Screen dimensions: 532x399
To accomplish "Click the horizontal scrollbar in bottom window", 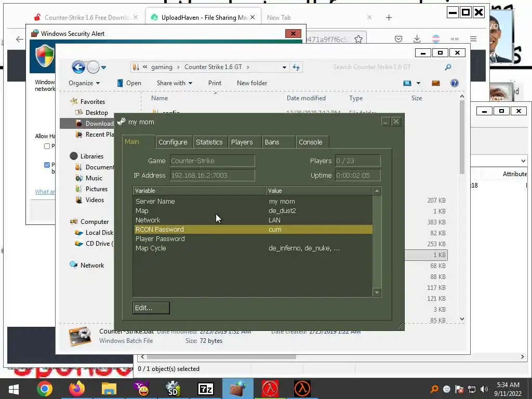I will point(221,357).
